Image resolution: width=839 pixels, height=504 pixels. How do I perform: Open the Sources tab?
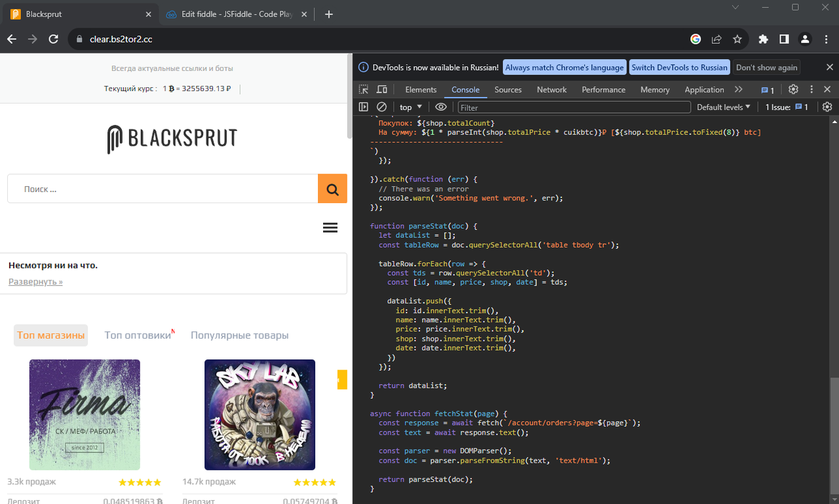click(508, 90)
